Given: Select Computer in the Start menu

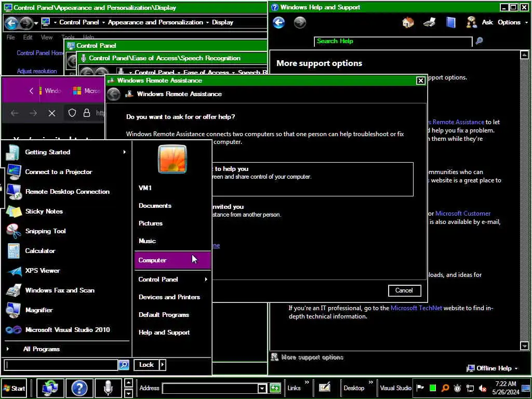Looking at the screenshot, I should click(172, 260).
